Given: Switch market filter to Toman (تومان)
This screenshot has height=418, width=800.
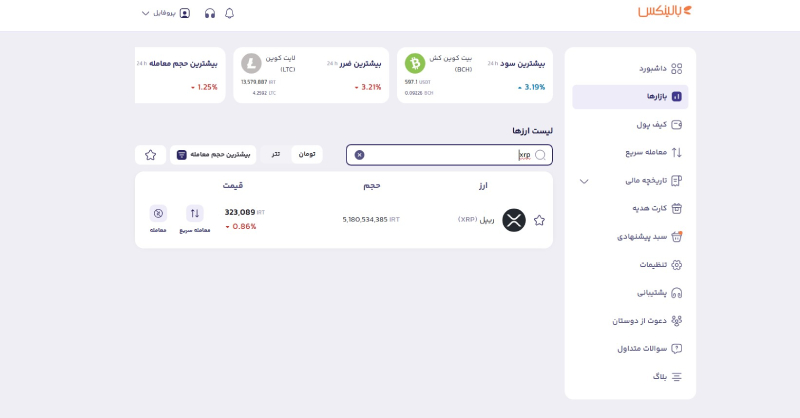Looking at the screenshot, I should point(306,155).
